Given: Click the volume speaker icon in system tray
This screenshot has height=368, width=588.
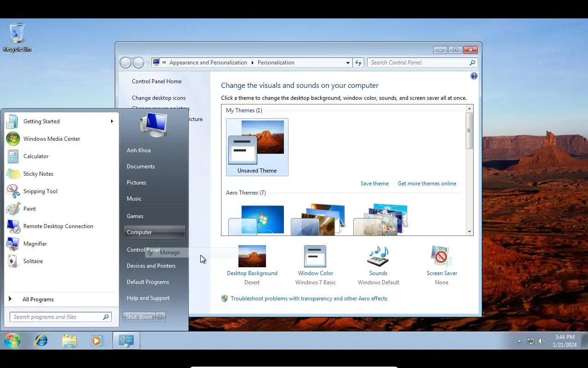Looking at the screenshot, I should 542,341.
